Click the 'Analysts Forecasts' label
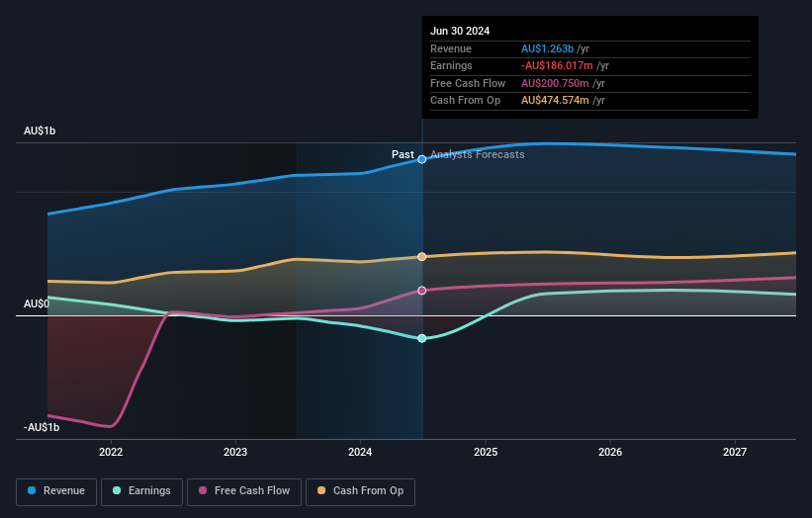The width and height of the screenshot is (812, 518). (x=478, y=155)
